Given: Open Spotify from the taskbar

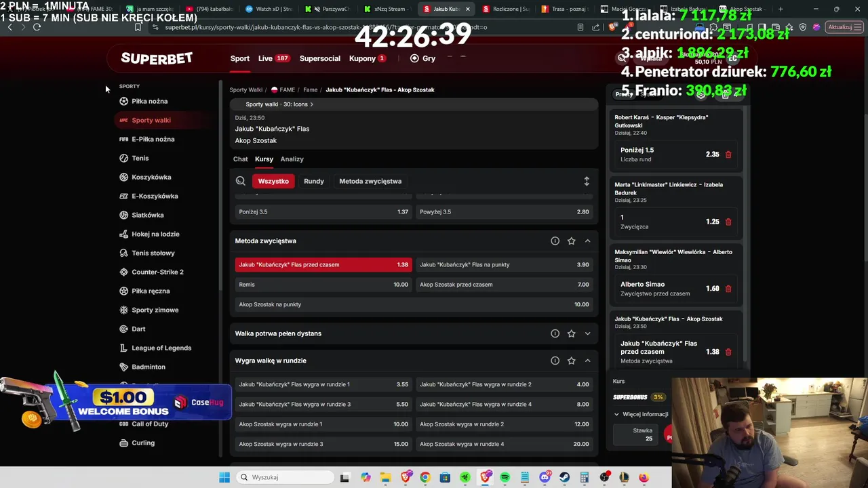Looking at the screenshot, I should coord(505,477).
